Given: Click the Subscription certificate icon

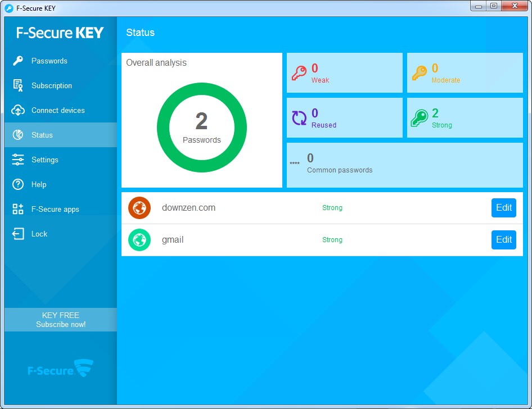Looking at the screenshot, I should 18,85.
